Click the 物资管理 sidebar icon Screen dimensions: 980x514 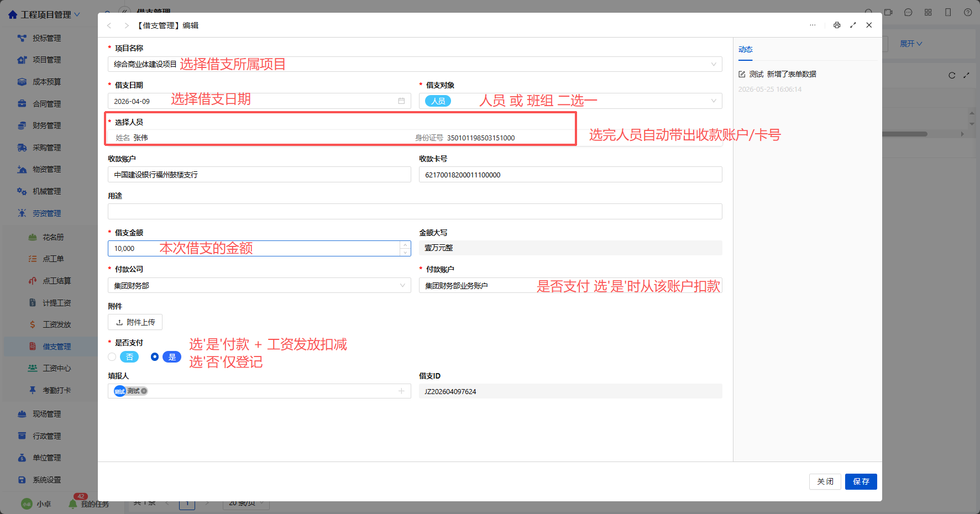pos(22,169)
